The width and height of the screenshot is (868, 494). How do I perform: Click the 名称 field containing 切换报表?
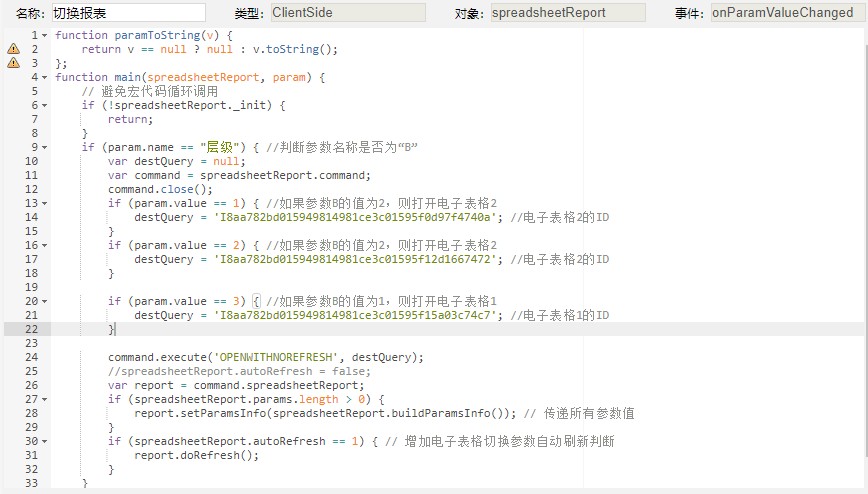tap(128, 13)
